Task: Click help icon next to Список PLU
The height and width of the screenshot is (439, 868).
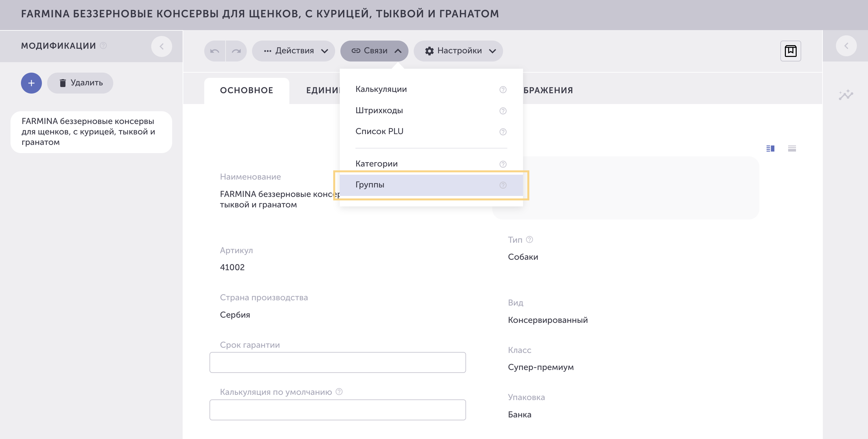Action: pyautogui.click(x=503, y=132)
